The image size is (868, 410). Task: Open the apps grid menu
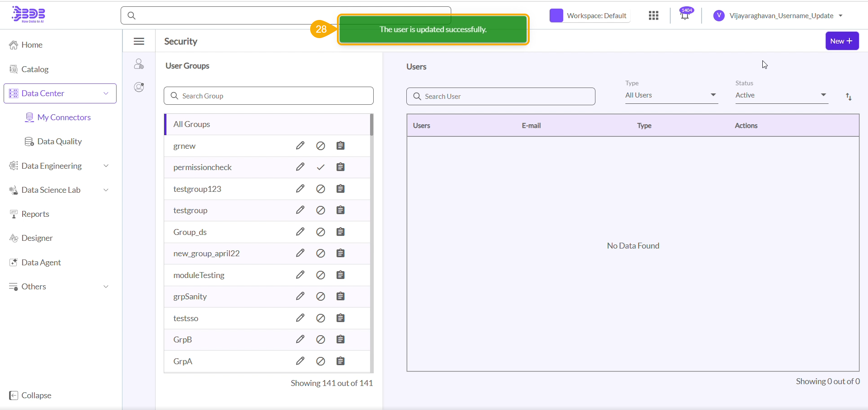pos(653,16)
